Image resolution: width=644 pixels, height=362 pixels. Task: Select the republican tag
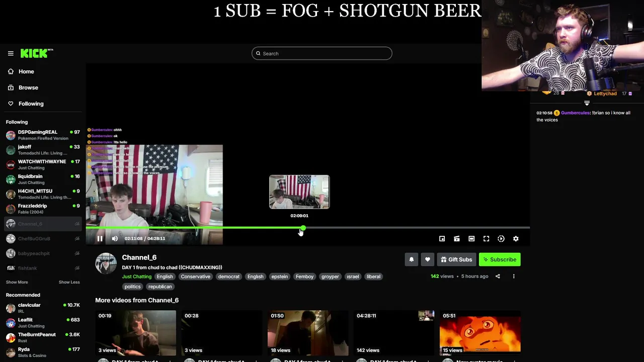click(160, 287)
